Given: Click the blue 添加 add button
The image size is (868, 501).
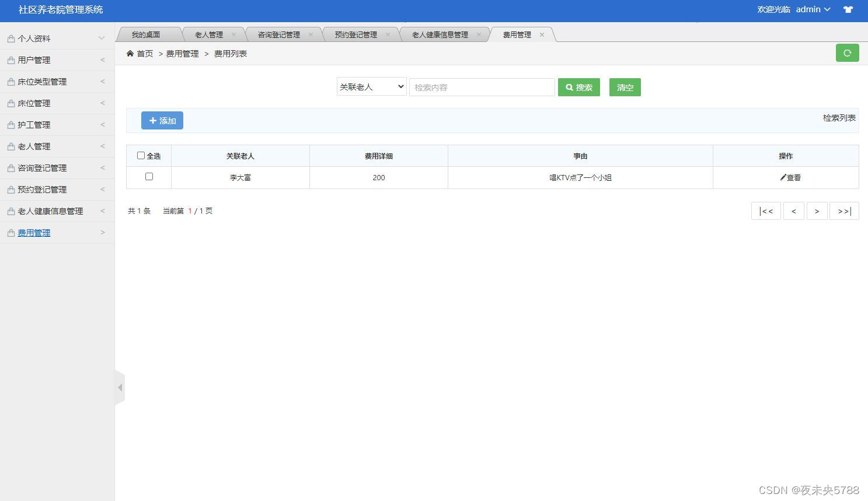Looking at the screenshot, I should tap(162, 120).
